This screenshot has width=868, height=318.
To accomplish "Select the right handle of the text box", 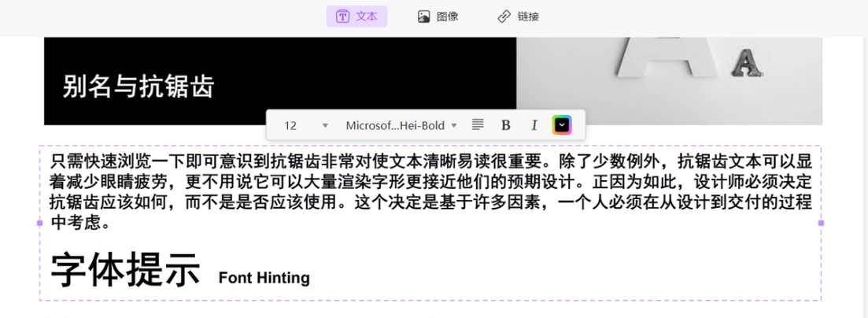I will coord(821,224).
